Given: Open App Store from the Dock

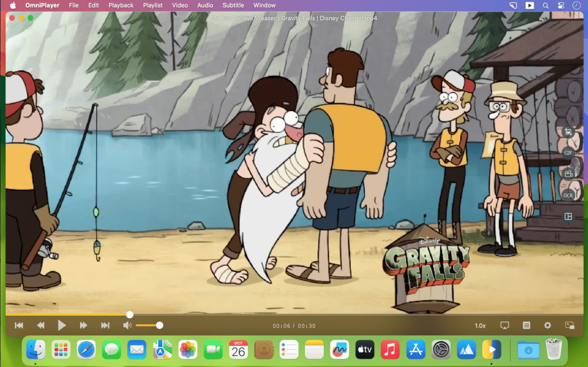Looking at the screenshot, I should pyautogui.click(x=415, y=350).
